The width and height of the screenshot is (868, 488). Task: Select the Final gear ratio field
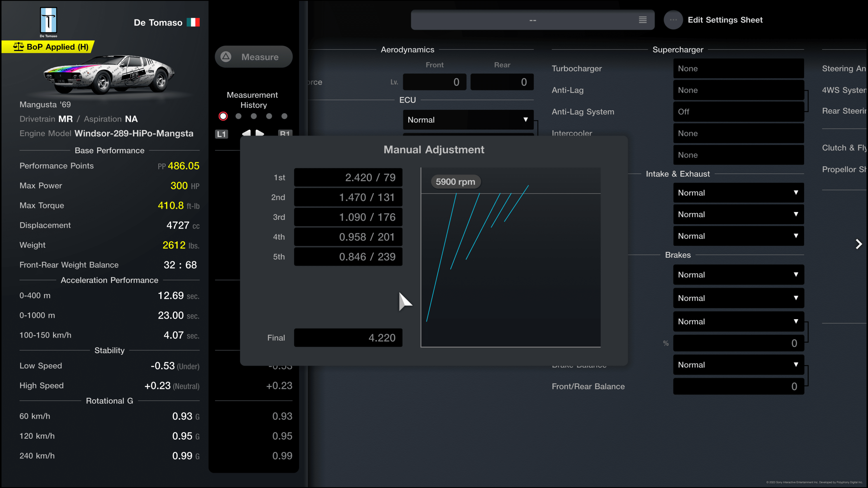coord(348,338)
